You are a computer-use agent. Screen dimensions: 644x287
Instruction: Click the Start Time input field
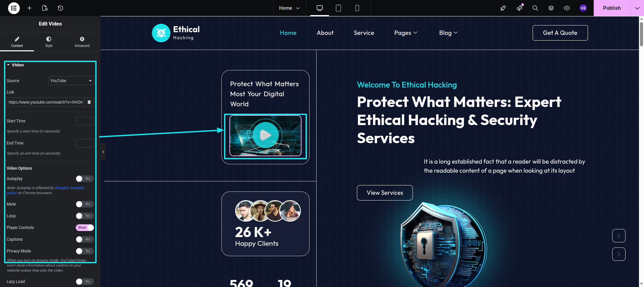pos(85,121)
